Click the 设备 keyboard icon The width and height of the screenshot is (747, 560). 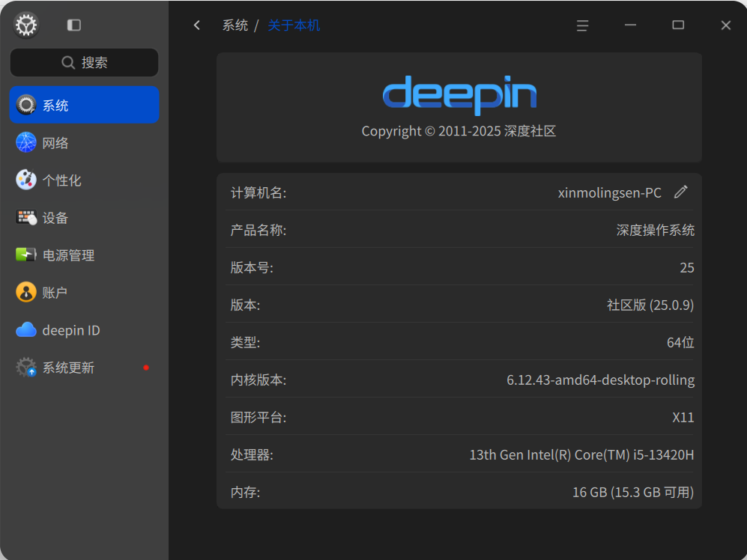(25, 218)
